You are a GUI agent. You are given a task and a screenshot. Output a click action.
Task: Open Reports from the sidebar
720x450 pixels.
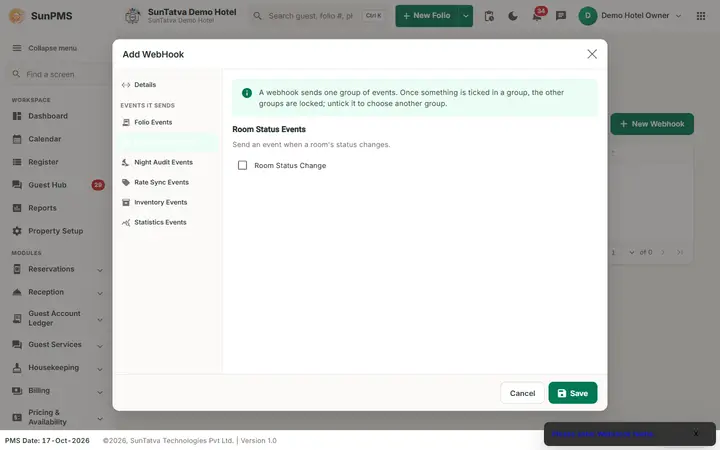tap(57, 208)
